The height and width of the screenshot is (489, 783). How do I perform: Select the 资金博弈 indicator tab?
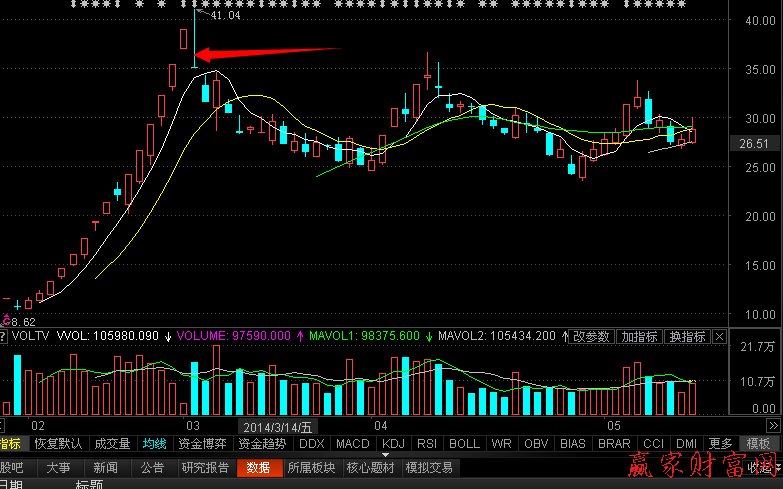tap(204, 444)
